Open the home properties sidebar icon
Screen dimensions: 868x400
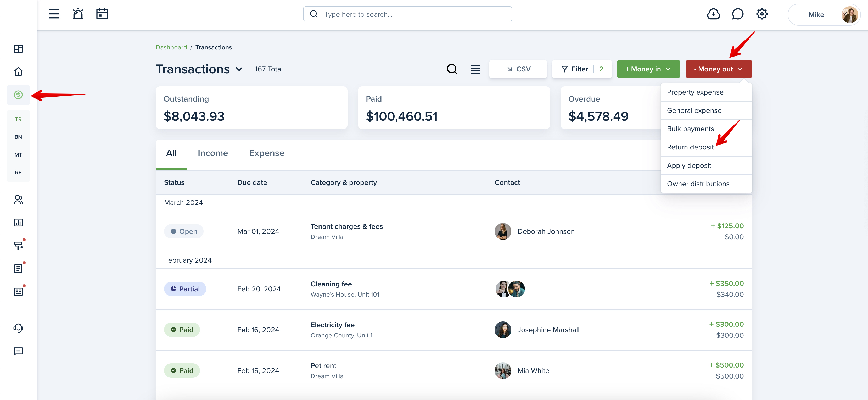[18, 71]
